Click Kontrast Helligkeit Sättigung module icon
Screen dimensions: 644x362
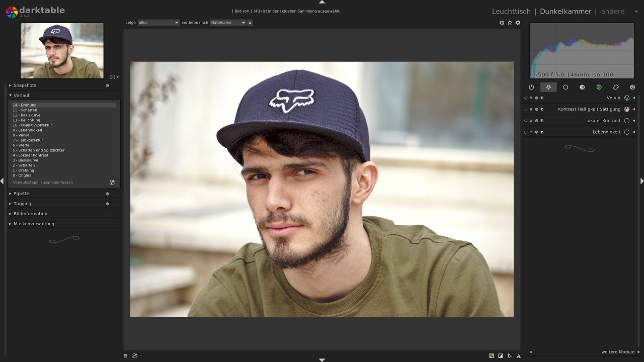[x=627, y=109]
